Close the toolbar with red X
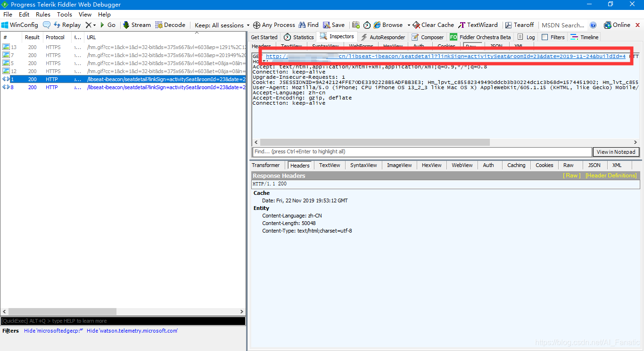 [638, 25]
